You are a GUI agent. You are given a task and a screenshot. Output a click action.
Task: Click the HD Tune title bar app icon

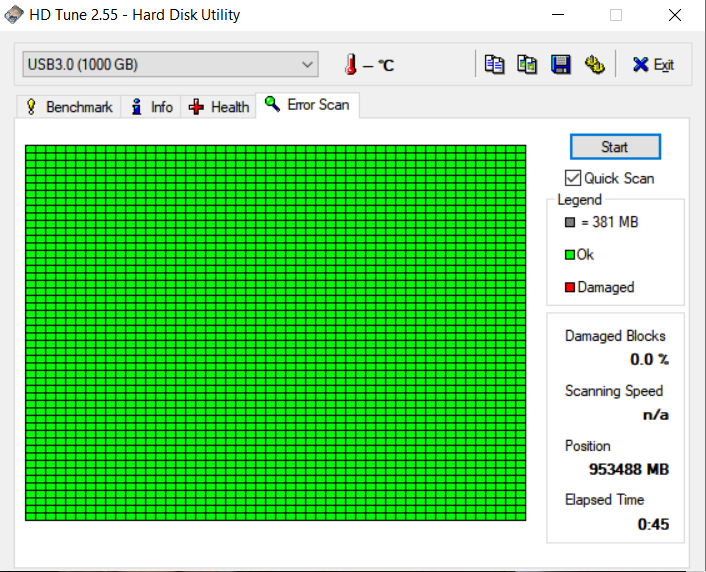click(14, 14)
